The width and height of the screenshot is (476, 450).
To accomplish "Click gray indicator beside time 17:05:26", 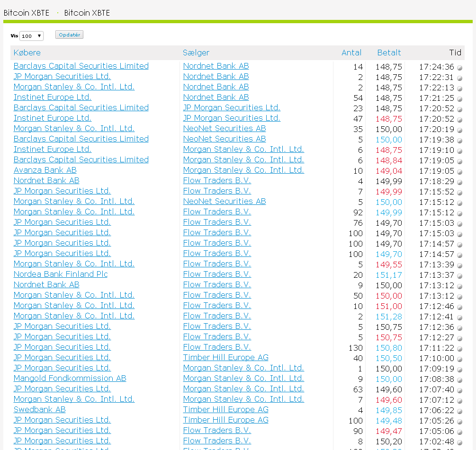I will click(x=459, y=422).
